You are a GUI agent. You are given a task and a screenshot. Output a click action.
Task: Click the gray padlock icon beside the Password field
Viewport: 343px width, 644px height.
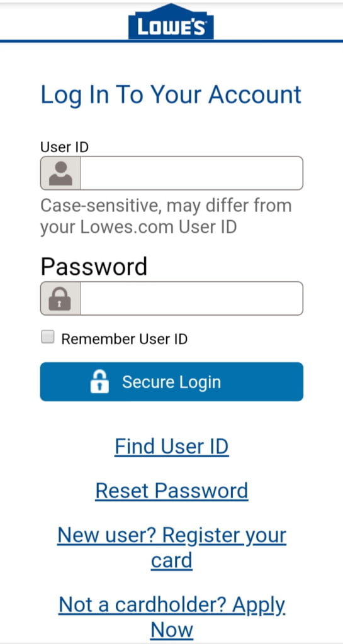pos(60,298)
